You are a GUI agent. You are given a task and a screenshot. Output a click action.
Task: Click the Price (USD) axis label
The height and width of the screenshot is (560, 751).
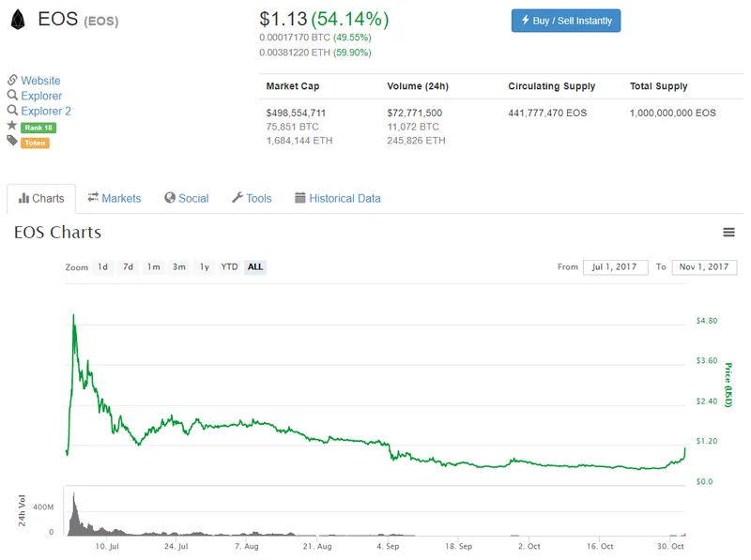point(728,386)
